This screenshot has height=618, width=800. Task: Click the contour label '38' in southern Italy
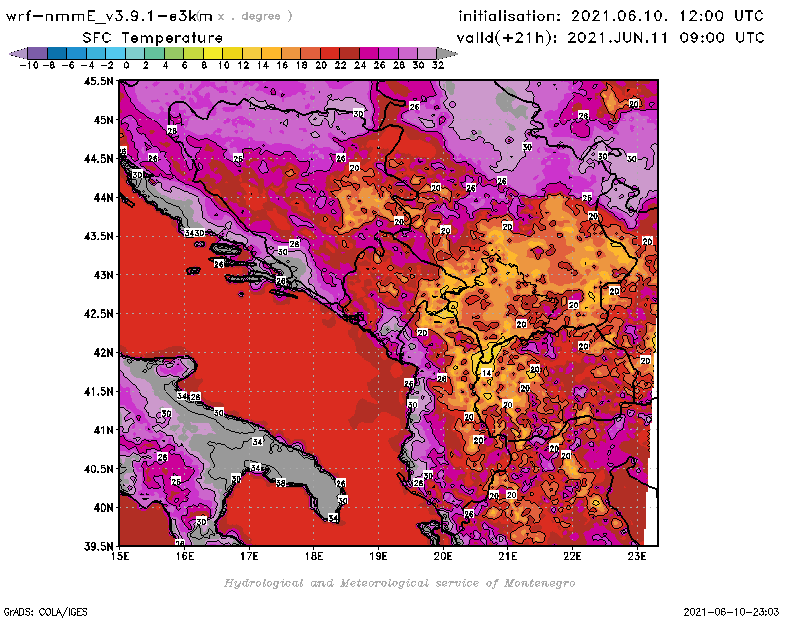281,483
